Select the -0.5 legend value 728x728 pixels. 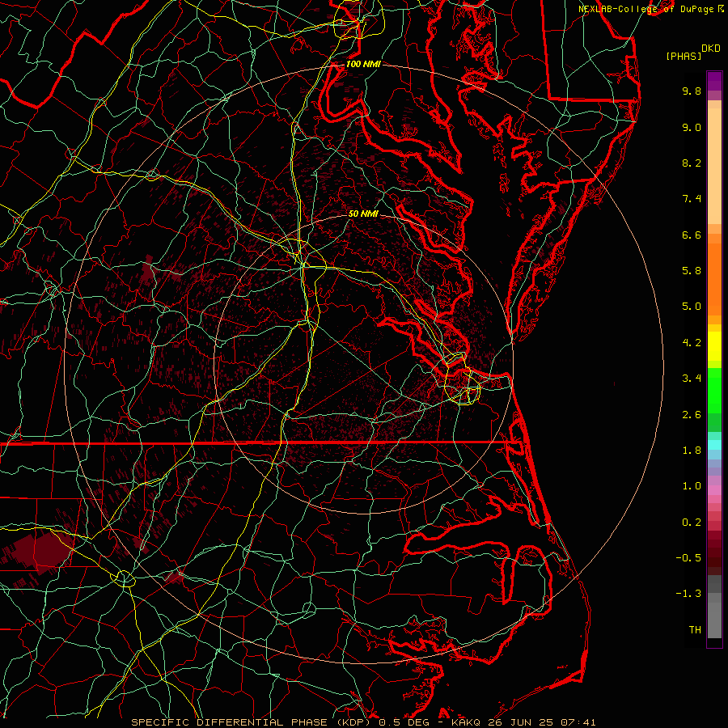pos(688,558)
